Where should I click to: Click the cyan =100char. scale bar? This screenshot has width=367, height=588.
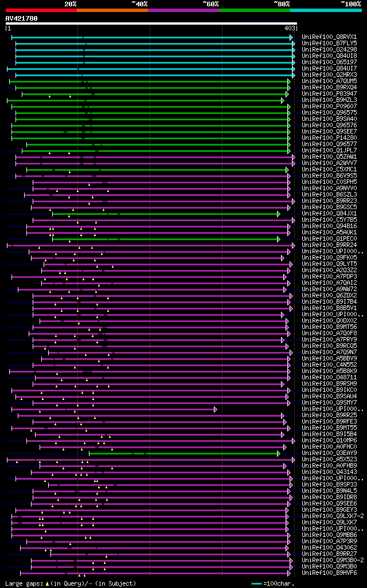coord(256,584)
